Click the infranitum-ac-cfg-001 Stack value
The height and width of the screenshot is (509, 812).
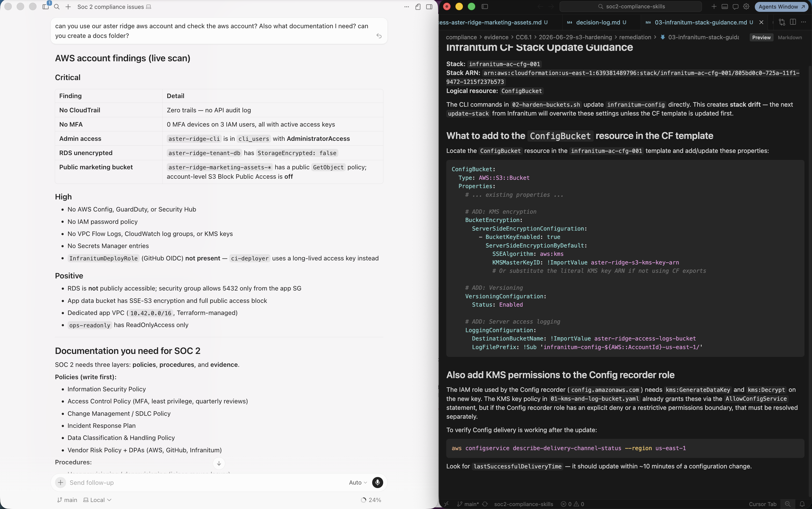click(x=505, y=64)
